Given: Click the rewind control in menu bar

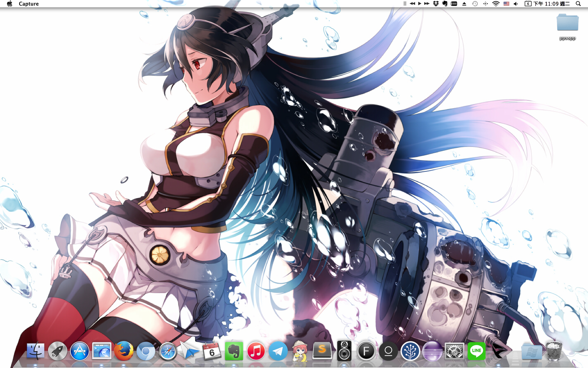Looking at the screenshot, I should click(x=412, y=4).
